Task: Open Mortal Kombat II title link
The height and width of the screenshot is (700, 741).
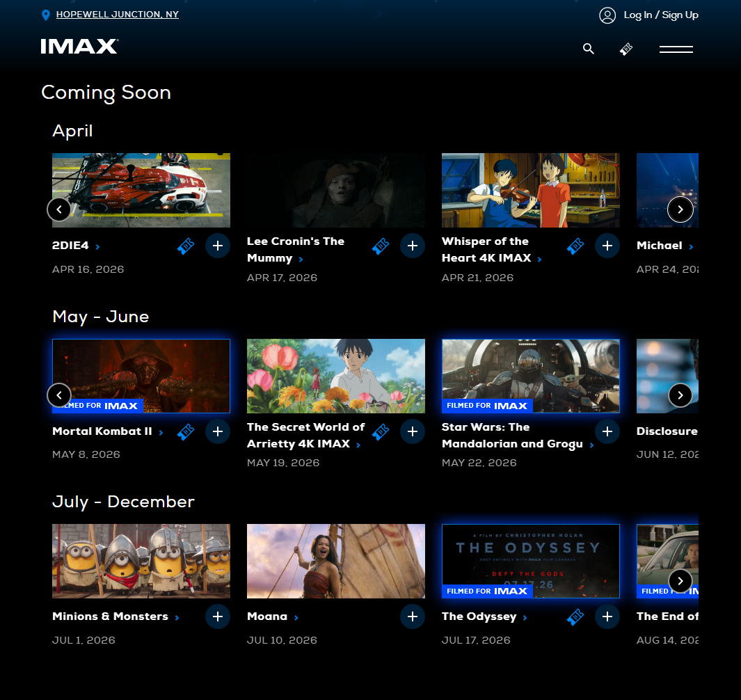Action: 108,431
